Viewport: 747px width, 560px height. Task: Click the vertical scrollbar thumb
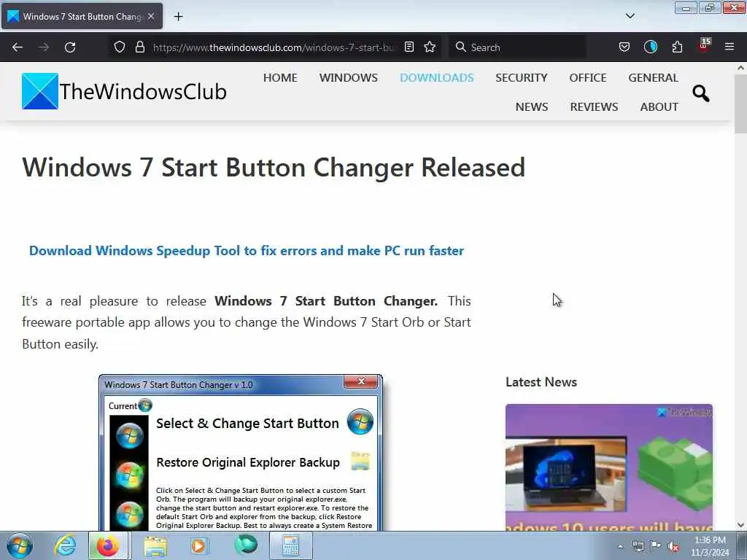[x=740, y=104]
